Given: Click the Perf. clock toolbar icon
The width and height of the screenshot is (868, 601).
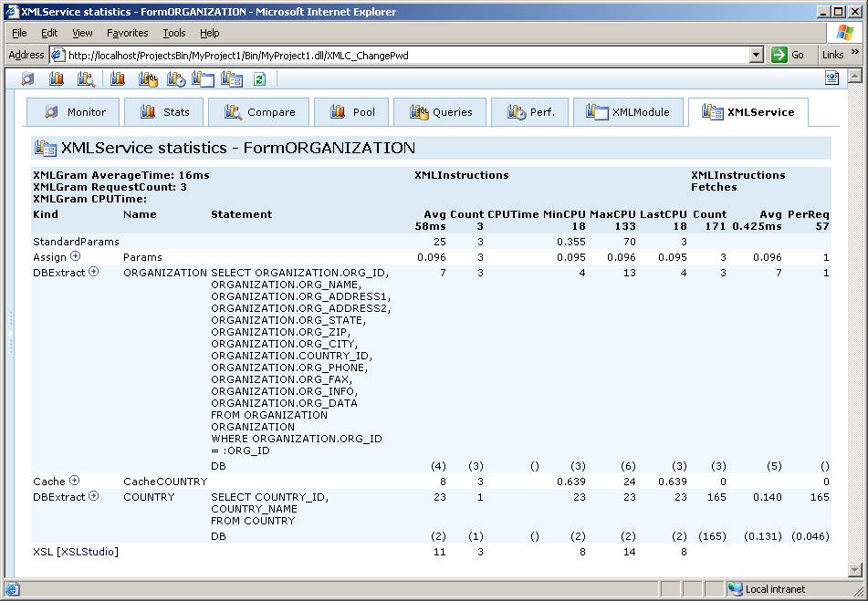Looking at the screenshot, I should click(x=175, y=79).
